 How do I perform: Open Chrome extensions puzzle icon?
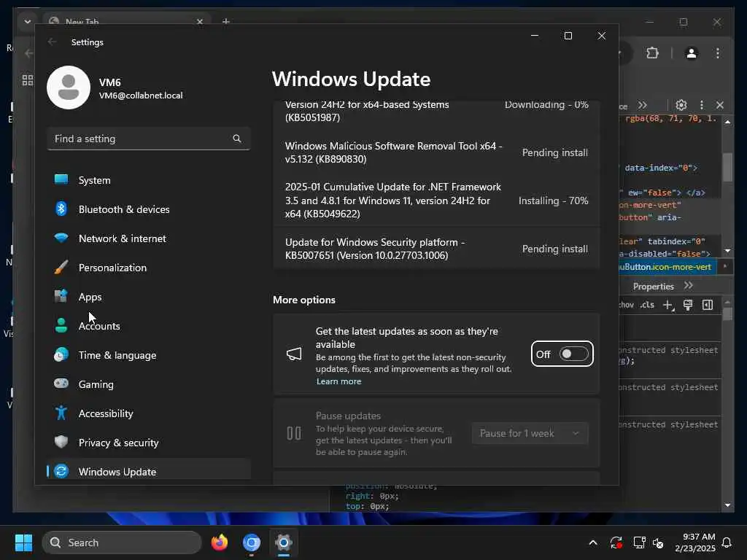tap(652, 52)
